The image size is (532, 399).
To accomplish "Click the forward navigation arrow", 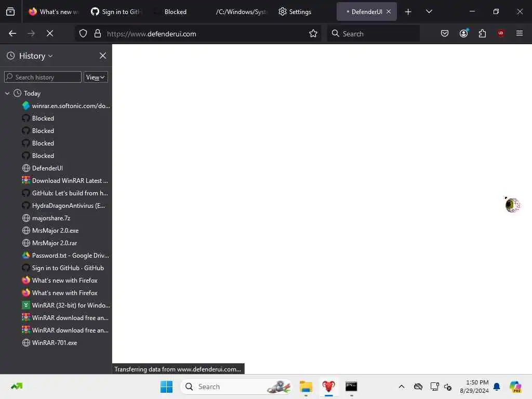I will pyautogui.click(x=31, y=33).
